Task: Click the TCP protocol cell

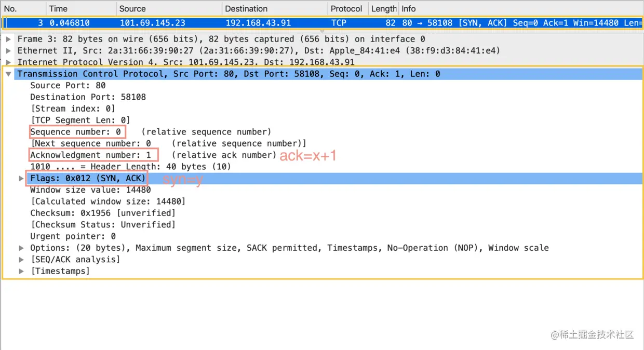Action: (x=339, y=23)
